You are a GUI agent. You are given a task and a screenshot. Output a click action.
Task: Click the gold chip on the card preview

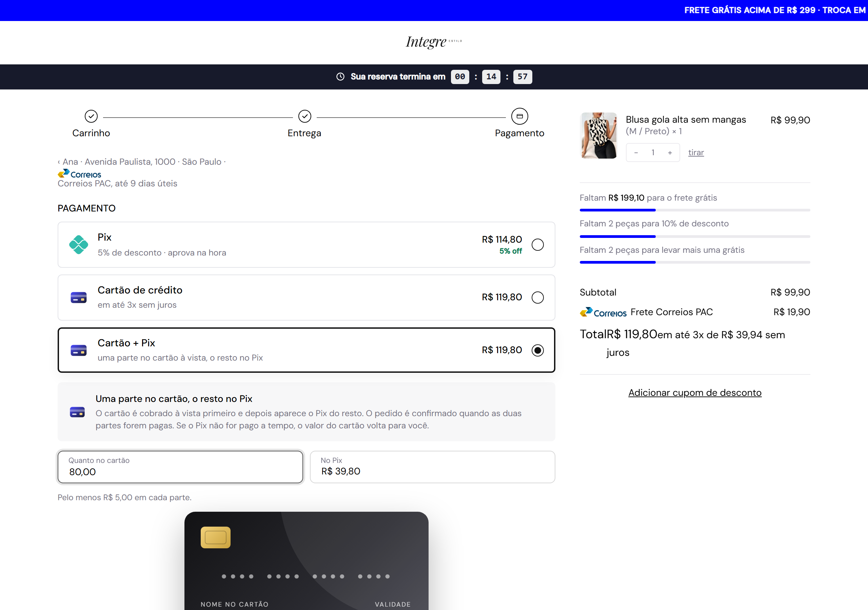point(216,537)
